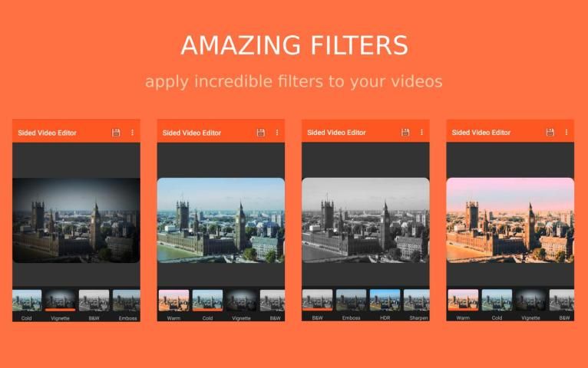Select Emboss filter on the grayscale-preview screen
This screenshot has height=368, width=588.
351,301
